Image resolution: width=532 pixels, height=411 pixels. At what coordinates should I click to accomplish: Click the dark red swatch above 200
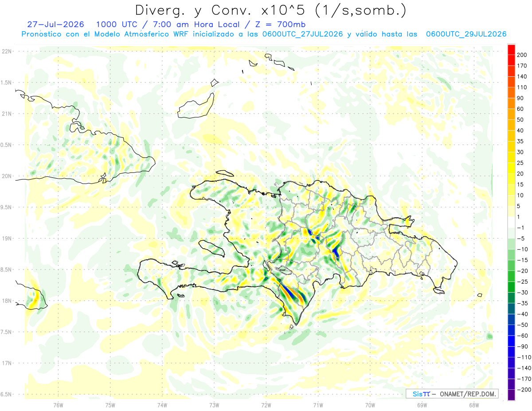click(511, 49)
